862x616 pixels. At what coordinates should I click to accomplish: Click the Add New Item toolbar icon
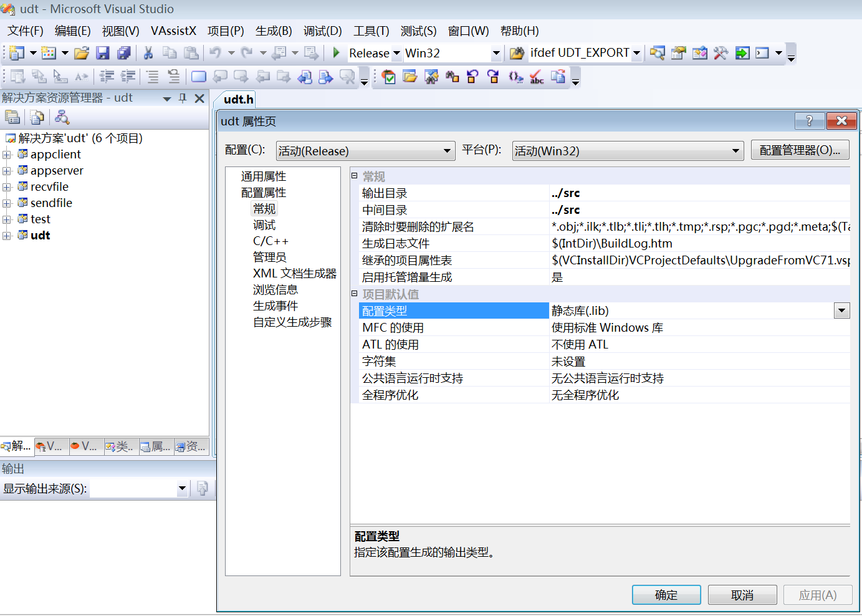pos(49,53)
